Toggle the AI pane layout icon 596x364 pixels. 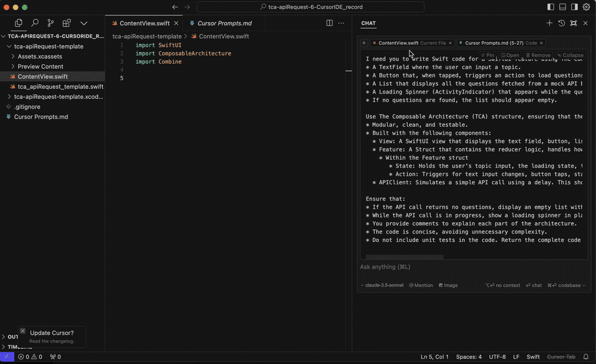click(x=575, y=7)
